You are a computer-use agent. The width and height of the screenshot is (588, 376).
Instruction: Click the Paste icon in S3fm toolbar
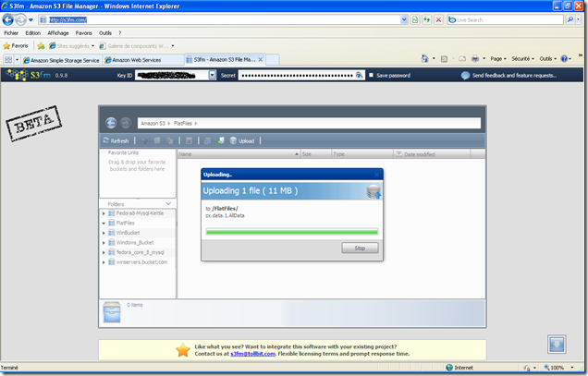tap(169, 140)
